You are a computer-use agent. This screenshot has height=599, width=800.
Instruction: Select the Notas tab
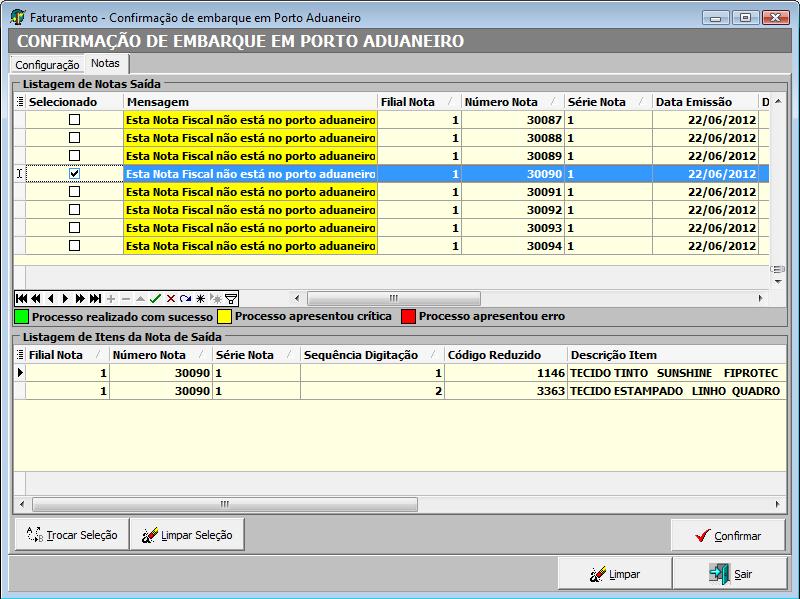105,64
